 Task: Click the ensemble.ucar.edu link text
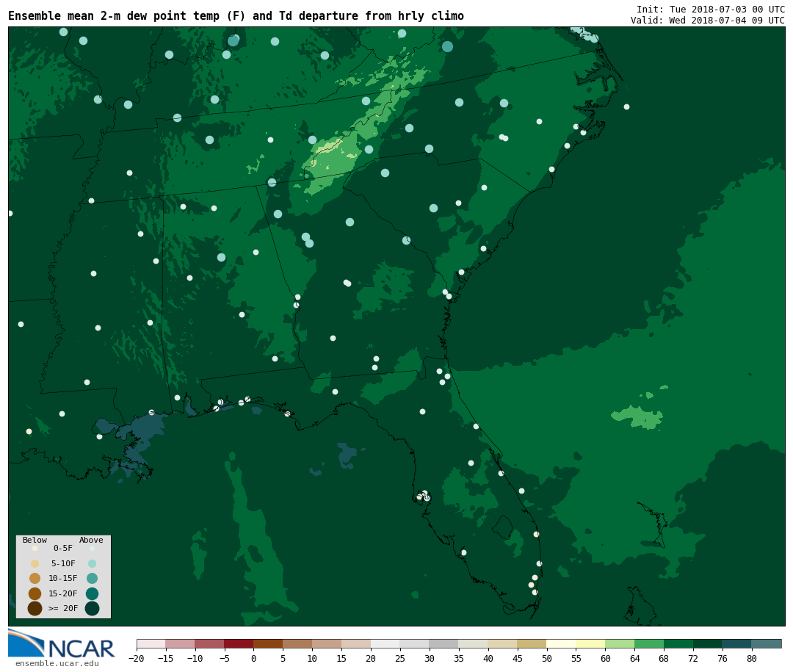coord(57,664)
